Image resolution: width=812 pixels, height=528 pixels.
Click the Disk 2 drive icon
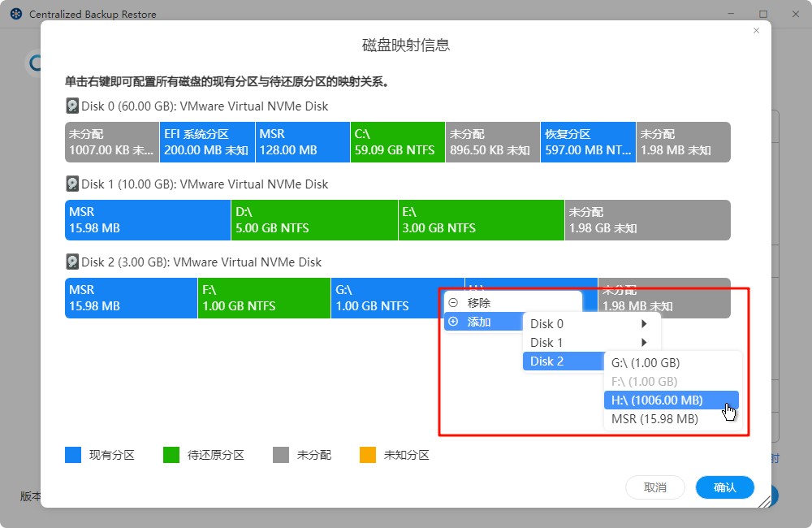pyautogui.click(x=71, y=262)
